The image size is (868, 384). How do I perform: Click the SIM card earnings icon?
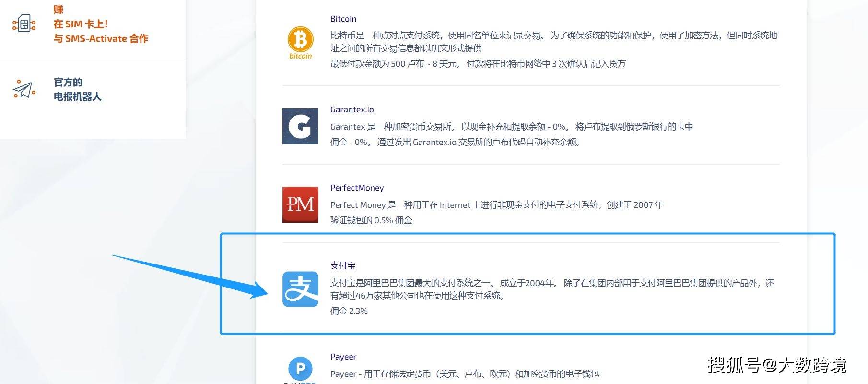[x=24, y=24]
